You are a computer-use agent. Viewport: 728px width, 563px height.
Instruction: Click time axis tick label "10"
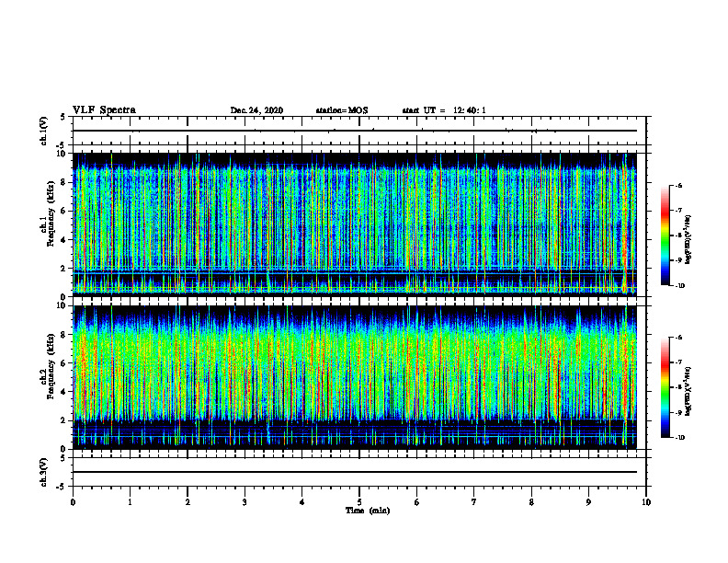[646, 502]
